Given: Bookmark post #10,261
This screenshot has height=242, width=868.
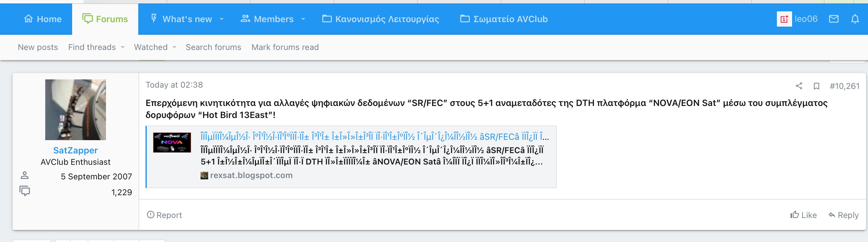Looking at the screenshot, I should point(816,86).
